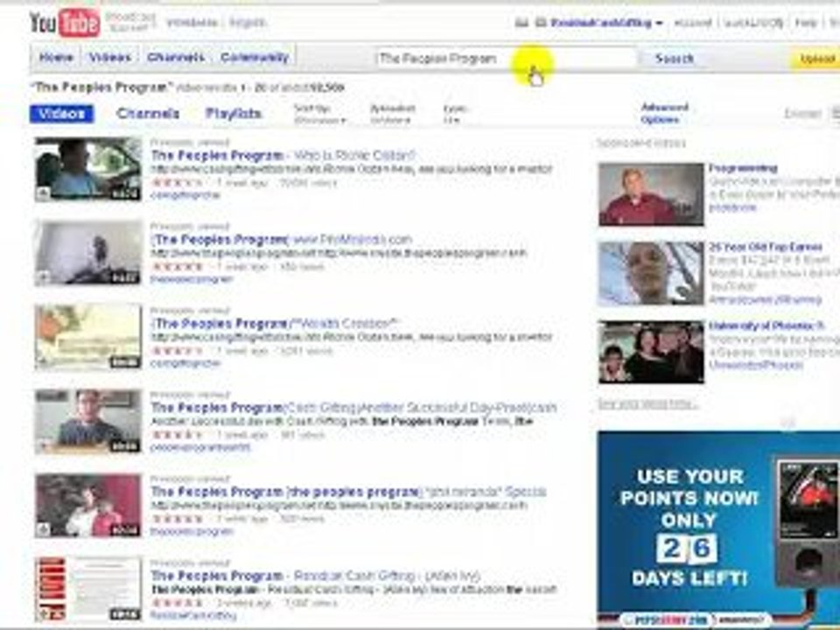Open title Cash Gifting Another Successful Day
Screen dimensions: 840x630
[353, 408]
